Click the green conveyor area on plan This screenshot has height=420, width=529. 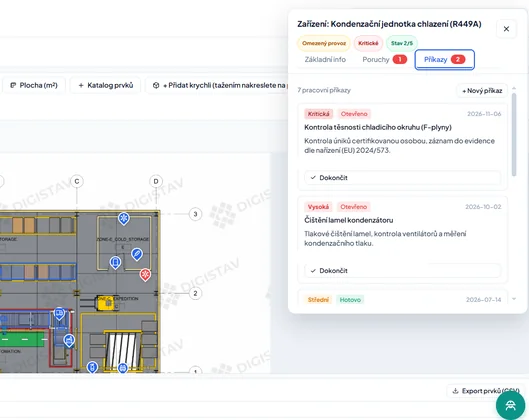coord(22,339)
